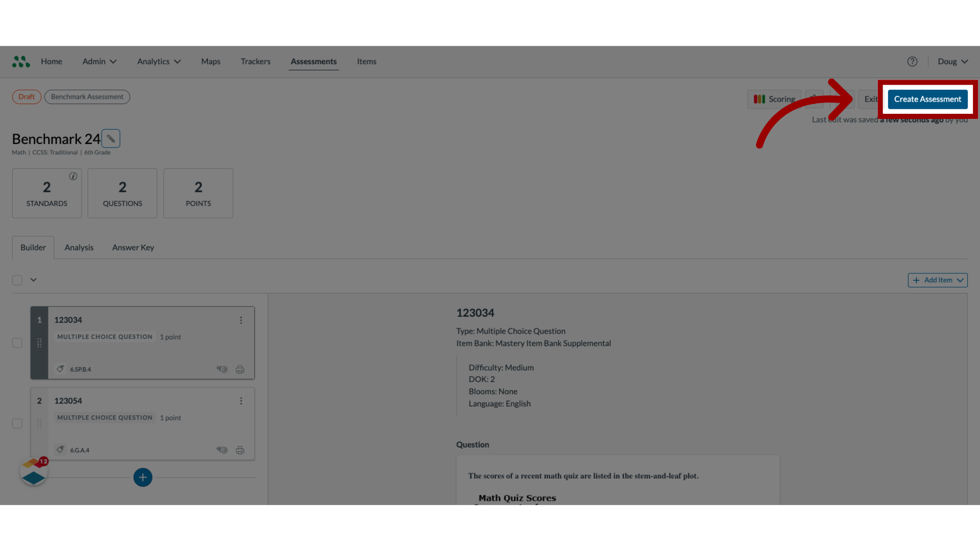Click the print icon for item 123034
Viewport: 980px width, 551px height.
point(239,369)
